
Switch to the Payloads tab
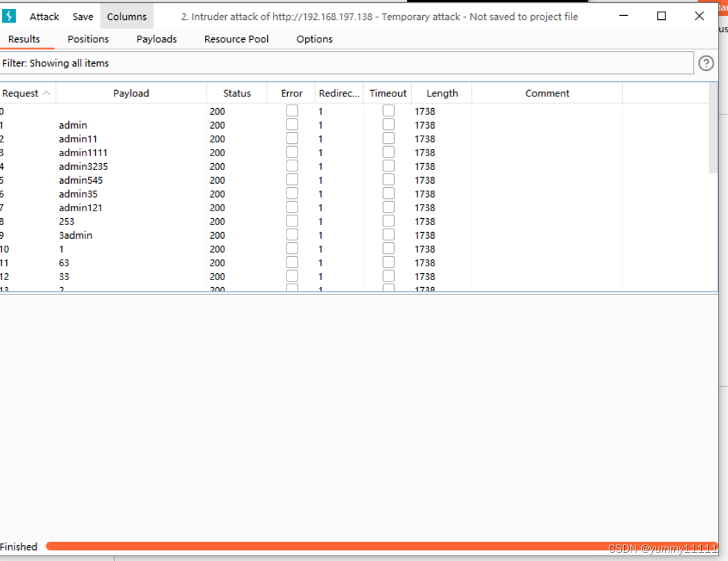156,39
